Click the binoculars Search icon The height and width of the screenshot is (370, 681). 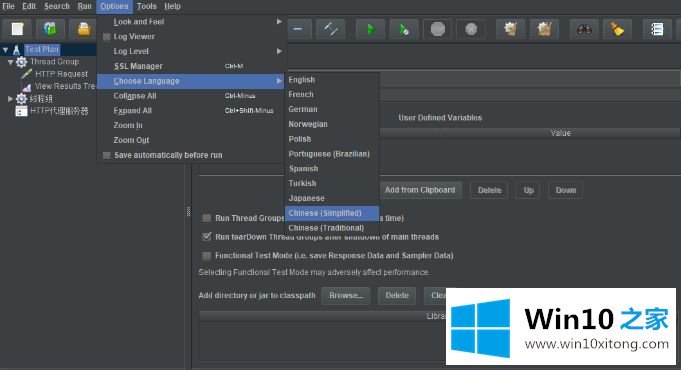584,29
